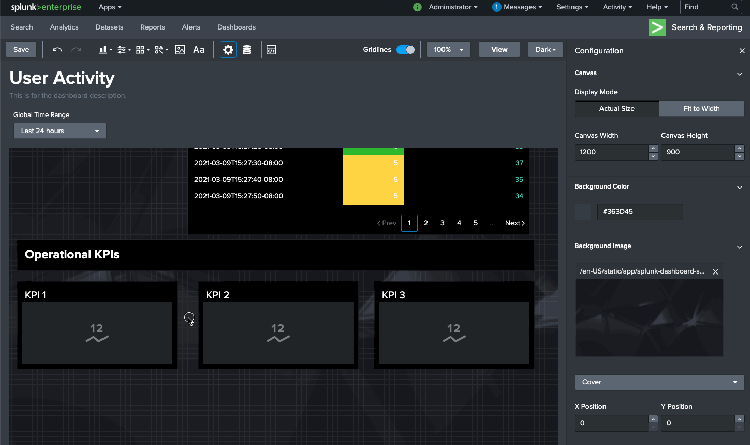This screenshot has height=445, width=750.
Task: Select Fit to Width display mode
Action: tap(701, 108)
